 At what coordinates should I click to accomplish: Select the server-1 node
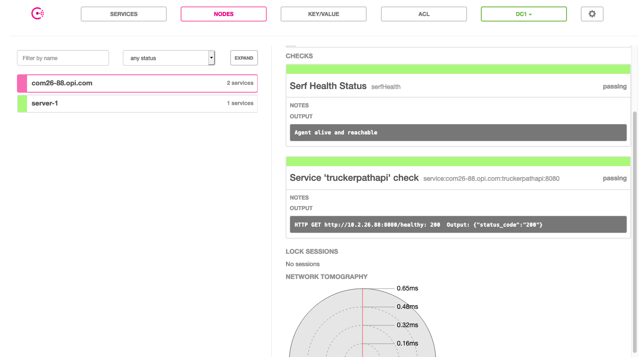point(138,103)
